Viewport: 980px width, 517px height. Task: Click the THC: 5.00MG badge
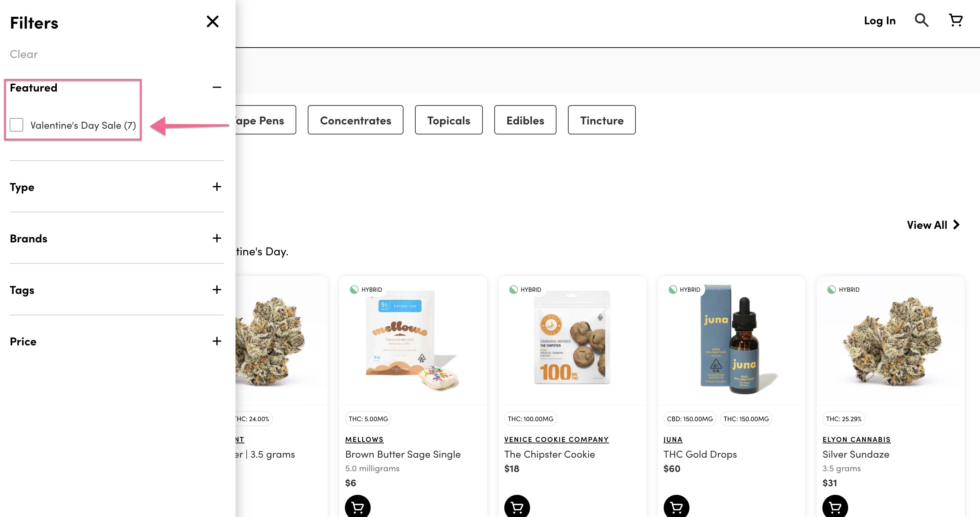pos(368,419)
